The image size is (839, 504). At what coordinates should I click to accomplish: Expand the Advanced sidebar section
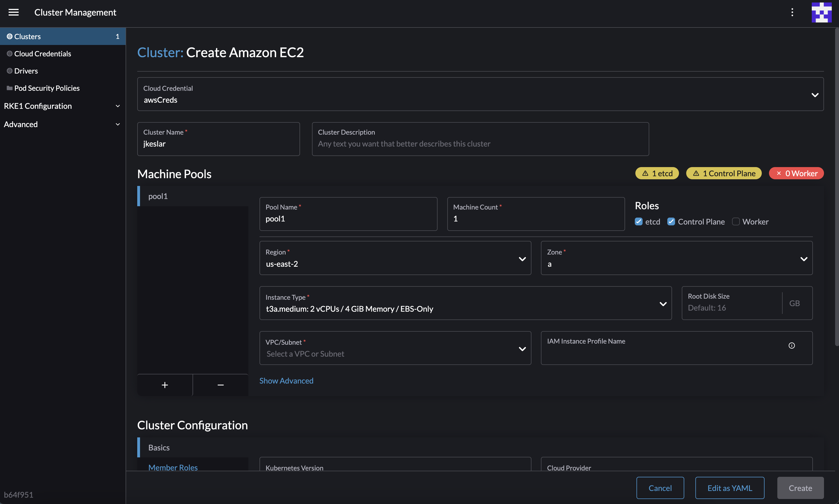tap(20, 124)
